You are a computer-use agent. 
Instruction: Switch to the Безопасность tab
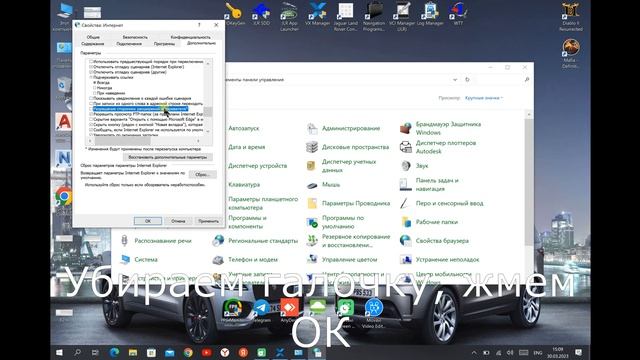(x=135, y=37)
